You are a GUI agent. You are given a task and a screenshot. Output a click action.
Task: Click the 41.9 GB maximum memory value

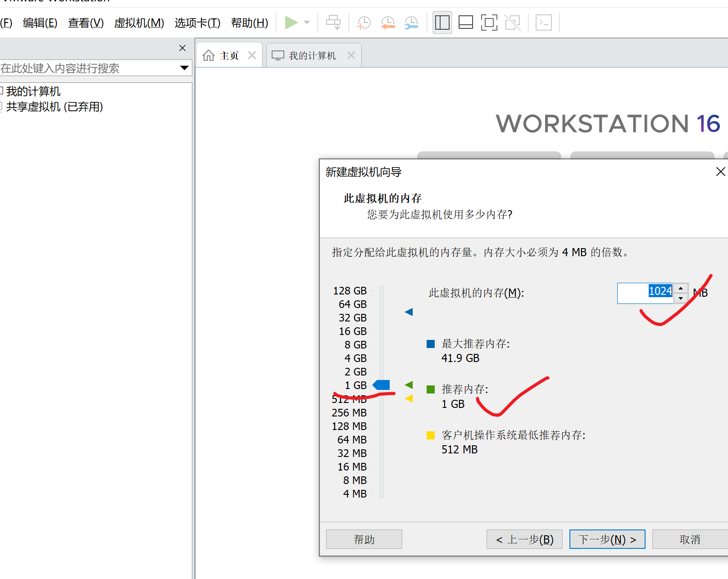click(460, 358)
